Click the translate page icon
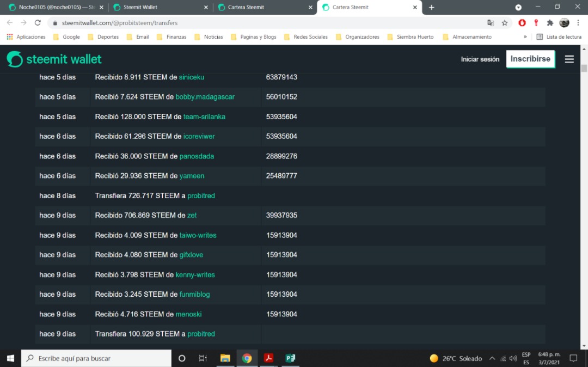The width and height of the screenshot is (588, 367). (491, 23)
